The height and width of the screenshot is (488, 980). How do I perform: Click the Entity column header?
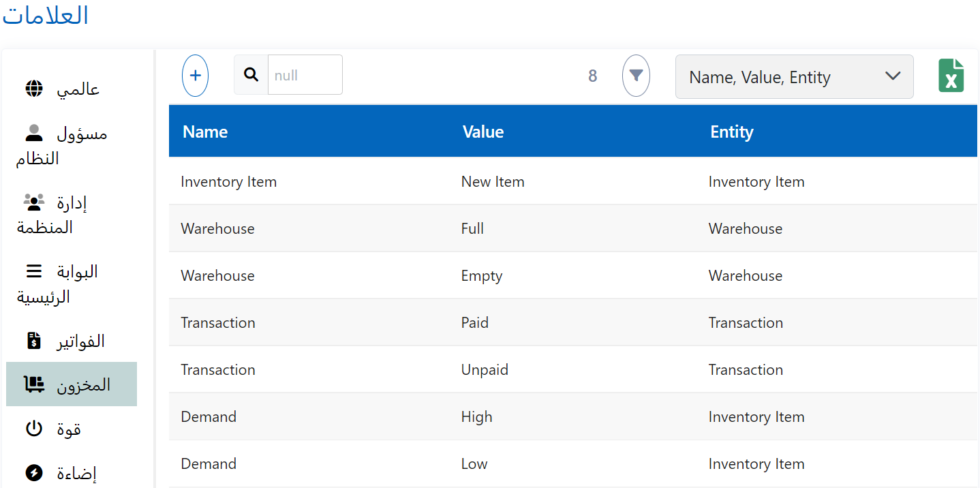click(731, 132)
